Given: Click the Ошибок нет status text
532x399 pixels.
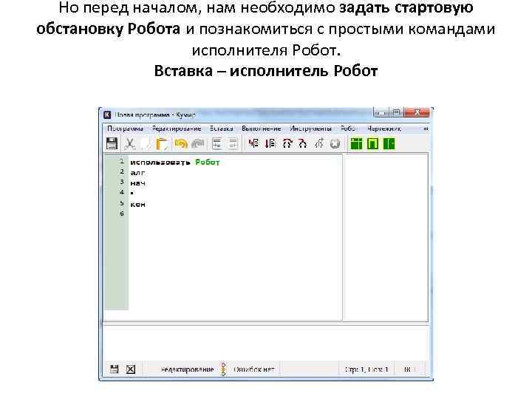Looking at the screenshot, I should (x=253, y=369).
